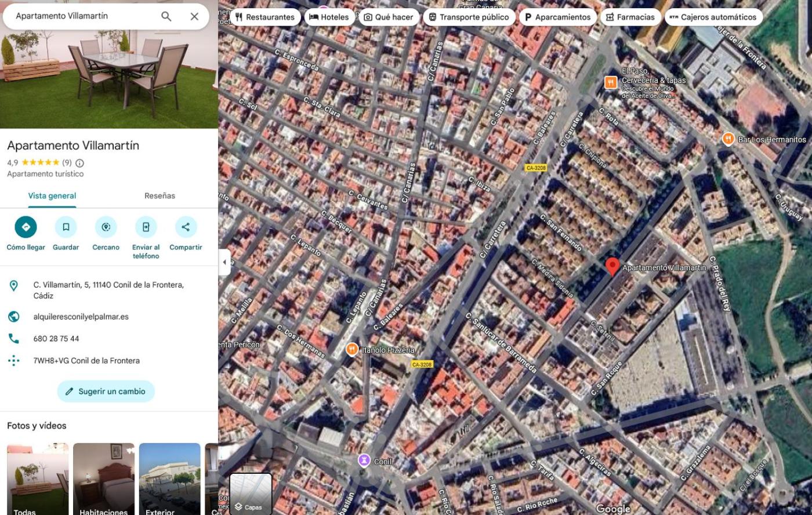This screenshot has height=515, width=812.
Task: Open the Habitaciones photo thumbnail
Action: 104,479
